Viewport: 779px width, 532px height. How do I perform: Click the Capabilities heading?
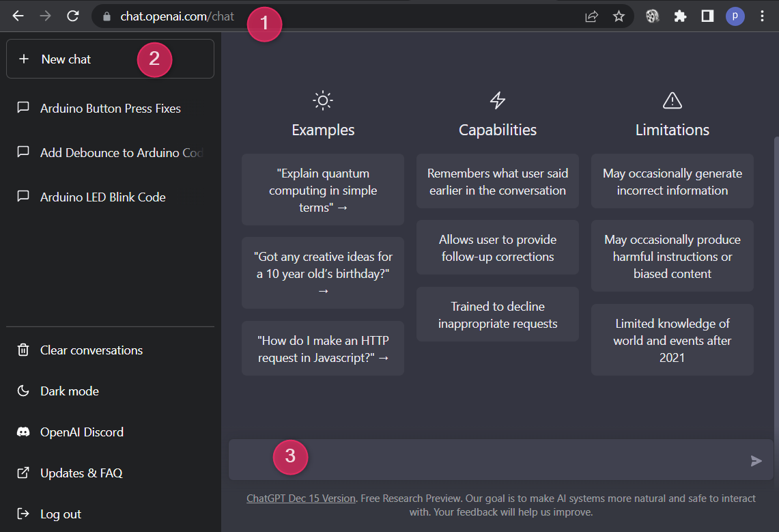coord(497,130)
